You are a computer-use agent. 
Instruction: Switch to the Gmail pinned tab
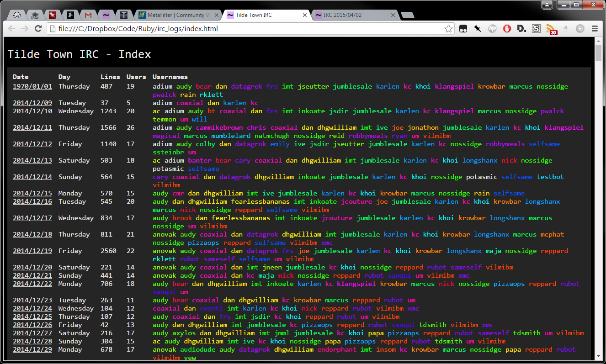point(88,15)
